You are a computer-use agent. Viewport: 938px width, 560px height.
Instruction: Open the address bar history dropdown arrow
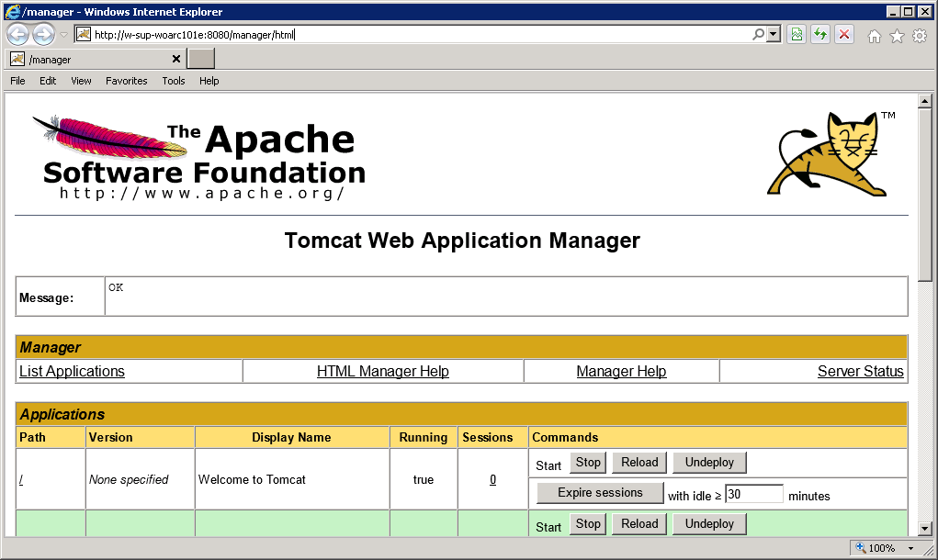[64, 33]
